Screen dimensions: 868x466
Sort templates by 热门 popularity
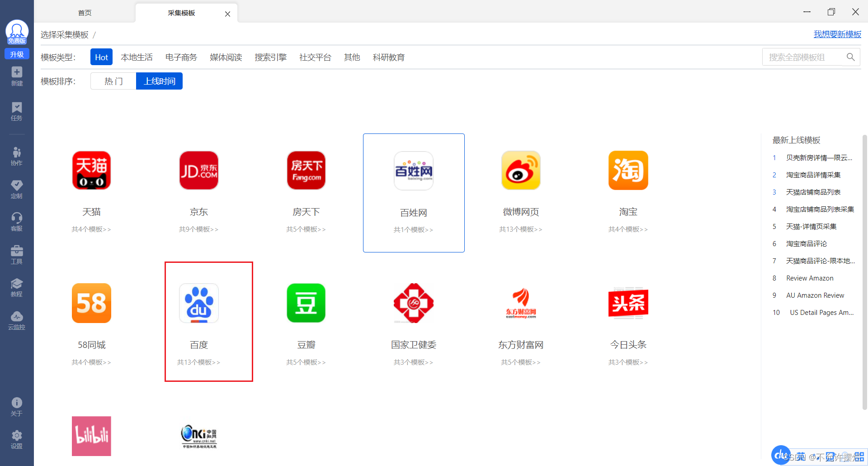(x=113, y=81)
